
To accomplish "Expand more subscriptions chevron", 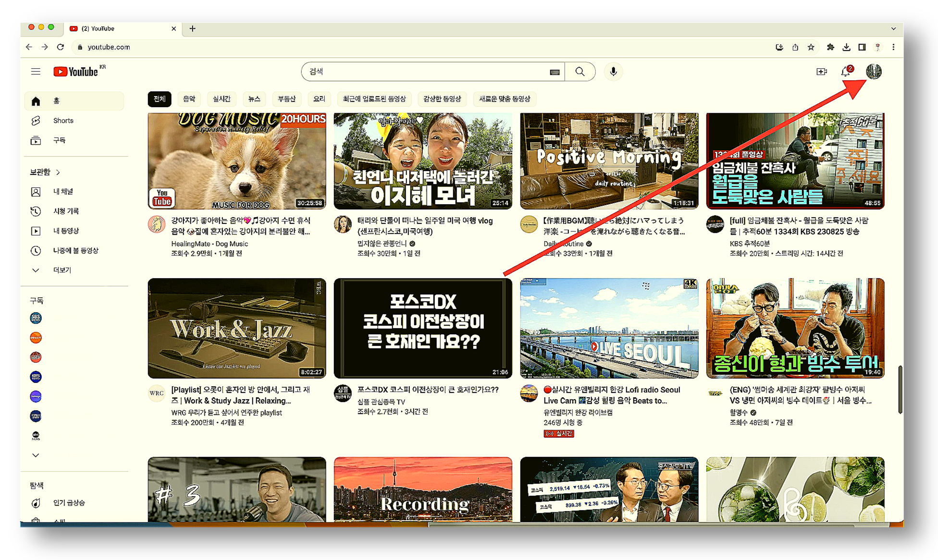I will (36, 455).
